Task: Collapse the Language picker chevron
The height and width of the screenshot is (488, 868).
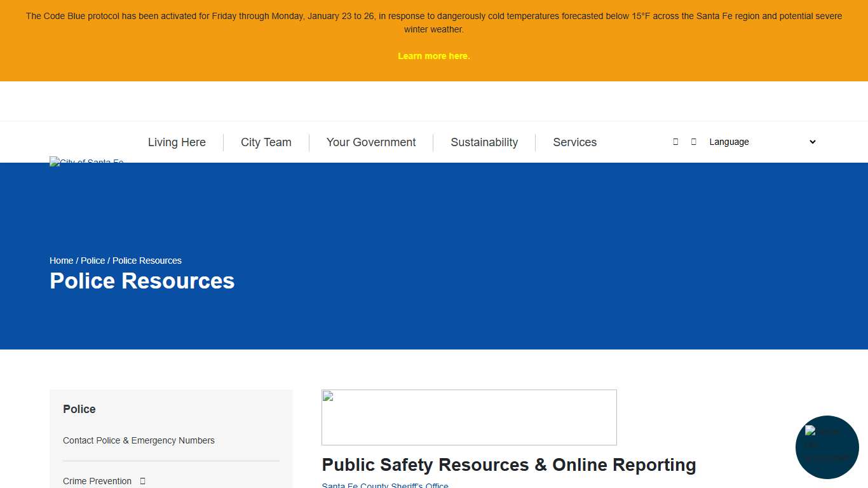Action: (812, 142)
